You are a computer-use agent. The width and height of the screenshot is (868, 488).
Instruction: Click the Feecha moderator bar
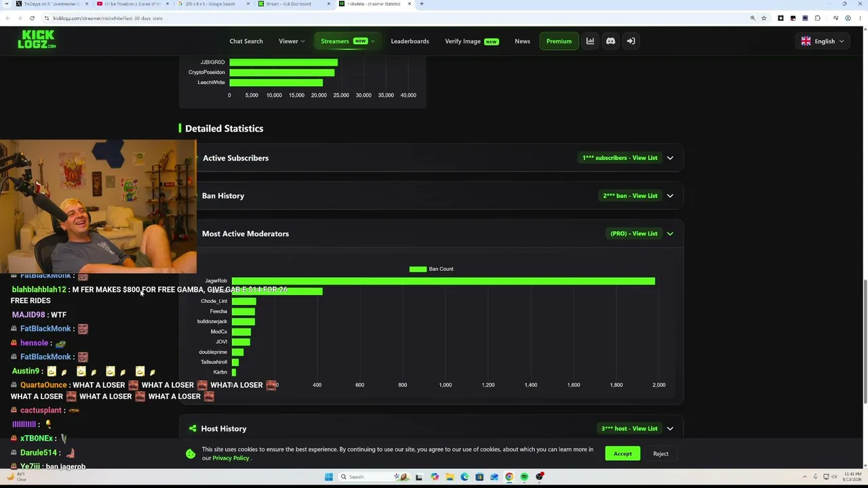(x=243, y=311)
